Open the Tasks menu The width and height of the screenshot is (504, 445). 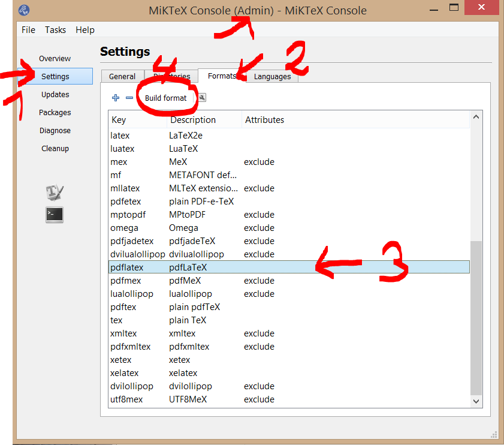(55, 30)
